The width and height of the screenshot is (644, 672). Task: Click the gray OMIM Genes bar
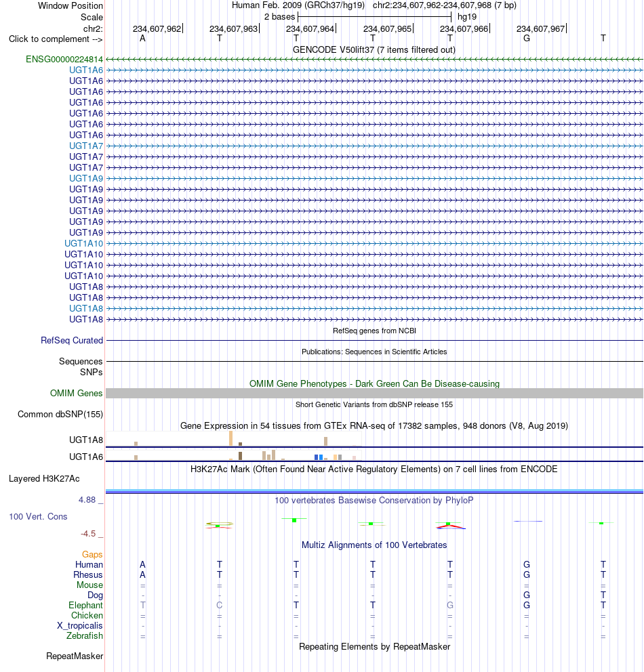(374, 393)
